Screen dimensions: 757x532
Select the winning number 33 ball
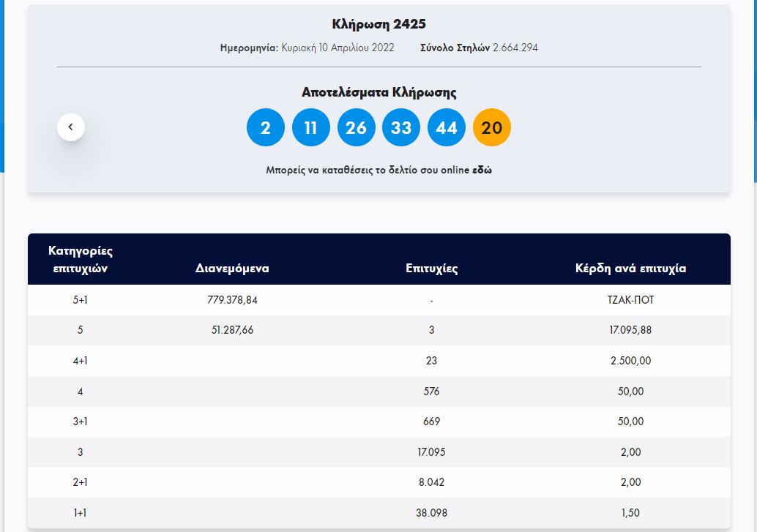pos(401,127)
